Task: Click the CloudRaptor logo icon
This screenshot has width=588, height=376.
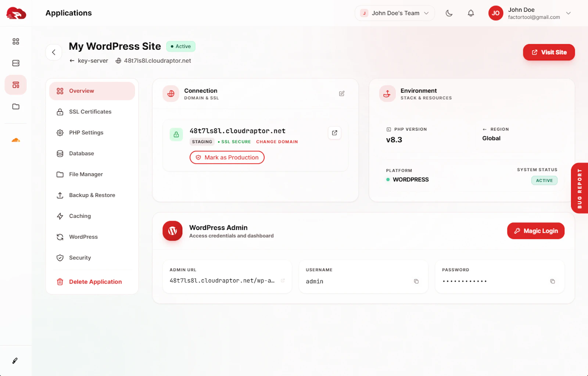Action: click(x=16, y=13)
